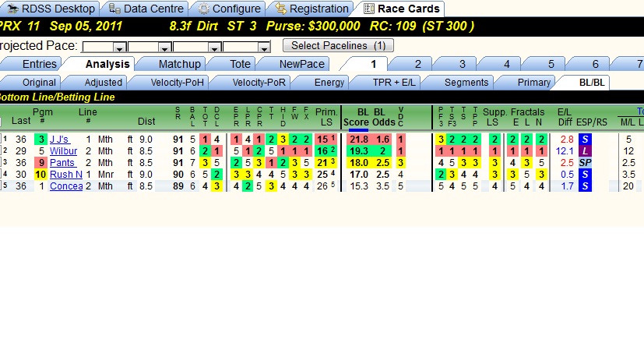Click BL Score value 18.0
The image size is (644, 343).
[x=358, y=162]
